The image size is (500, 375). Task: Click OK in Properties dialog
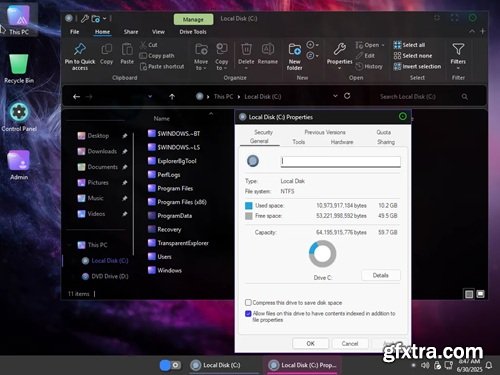pos(310,343)
